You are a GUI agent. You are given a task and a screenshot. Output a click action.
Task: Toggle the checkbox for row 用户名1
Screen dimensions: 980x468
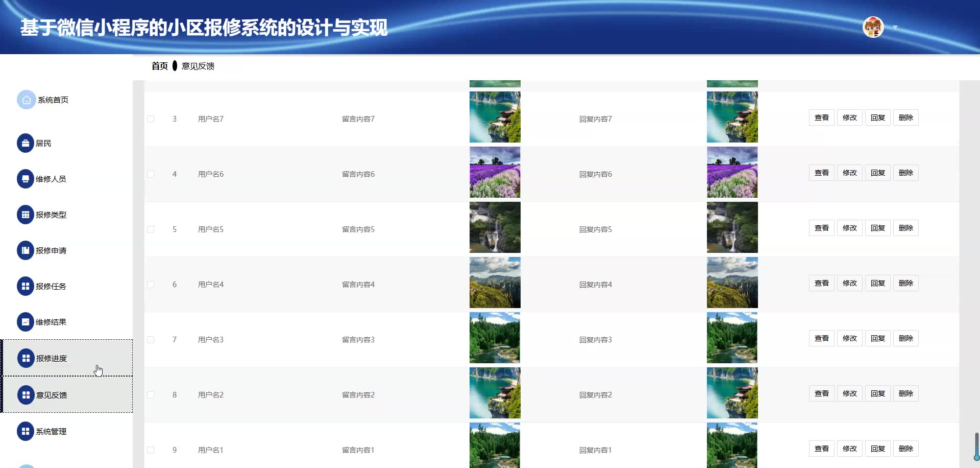pos(151,450)
